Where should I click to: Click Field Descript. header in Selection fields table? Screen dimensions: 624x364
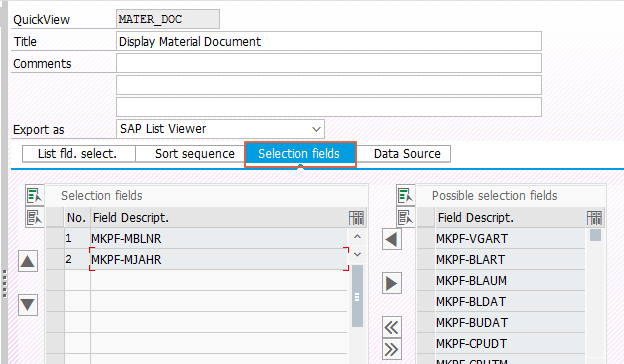click(219, 218)
